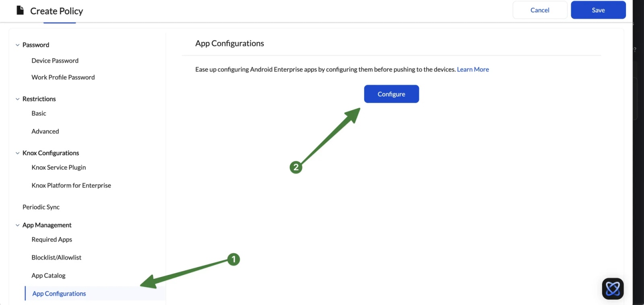Open the floating assistant widget bottom right
The height and width of the screenshot is (305, 644).
(x=612, y=289)
